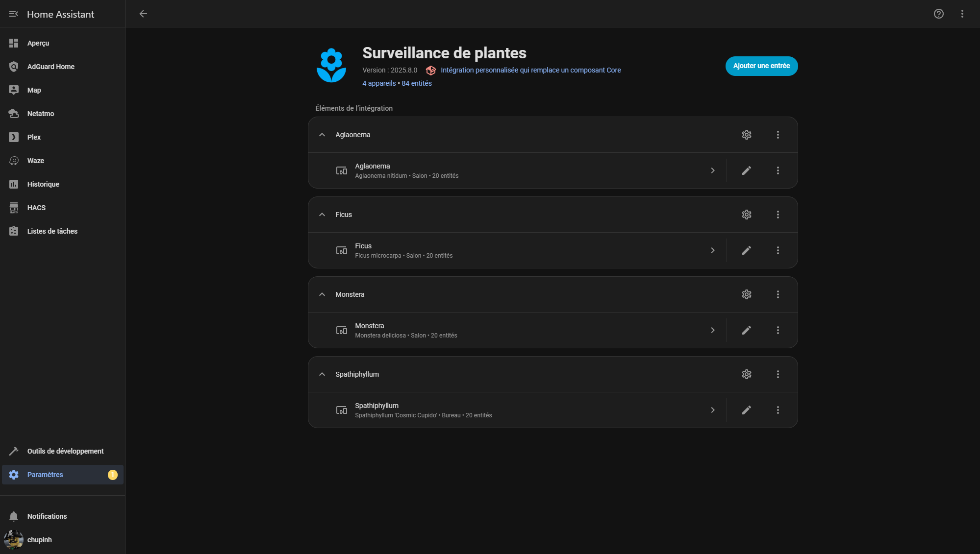Open three-dot menu for Aglaonema device row
The image size is (980, 554).
pos(778,170)
